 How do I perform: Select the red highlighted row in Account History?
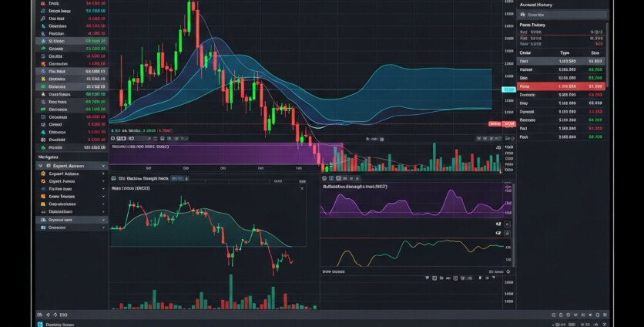click(561, 86)
